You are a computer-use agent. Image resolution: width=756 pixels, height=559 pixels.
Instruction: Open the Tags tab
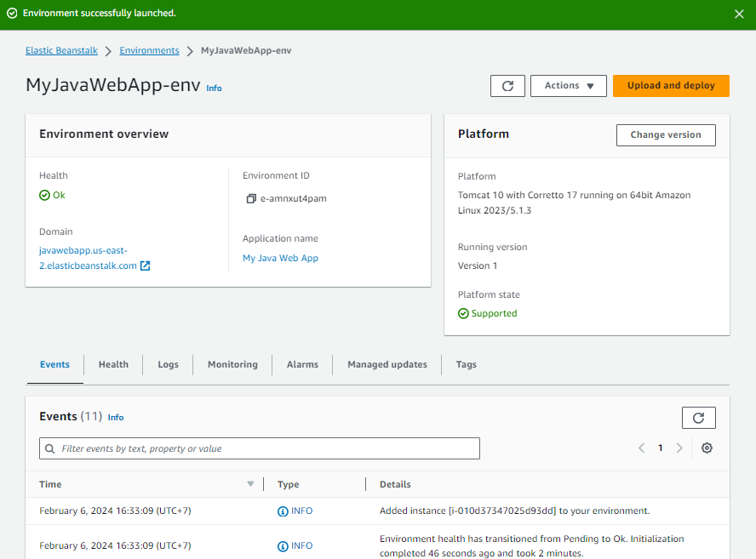[466, 364]
